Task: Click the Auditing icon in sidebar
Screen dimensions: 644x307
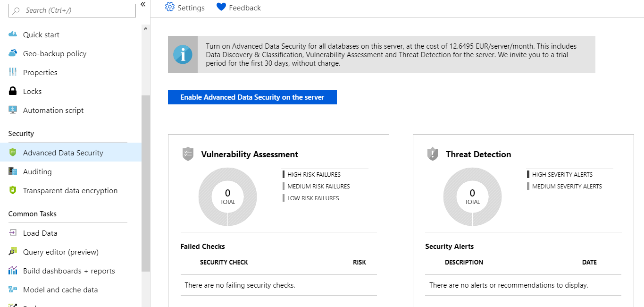Action: coord(13,171)
